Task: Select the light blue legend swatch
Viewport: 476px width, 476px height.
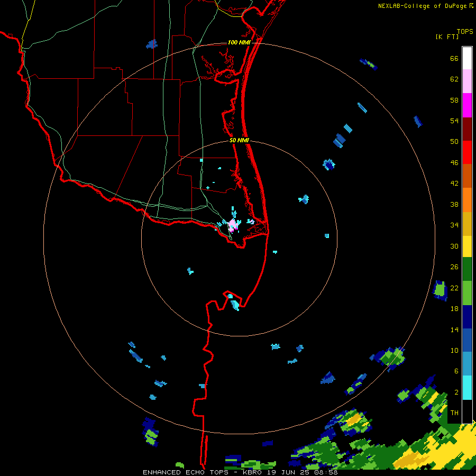Action: coord(467,364)
